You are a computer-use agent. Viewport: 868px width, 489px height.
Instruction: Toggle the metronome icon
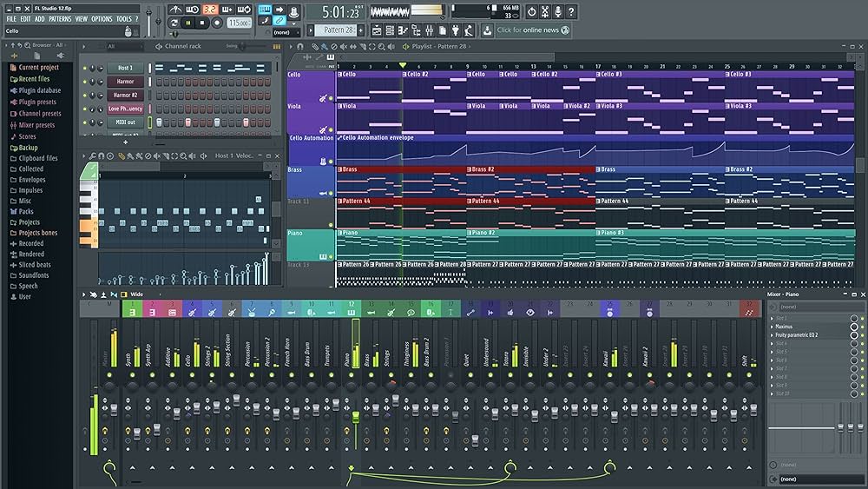[175, 10]
